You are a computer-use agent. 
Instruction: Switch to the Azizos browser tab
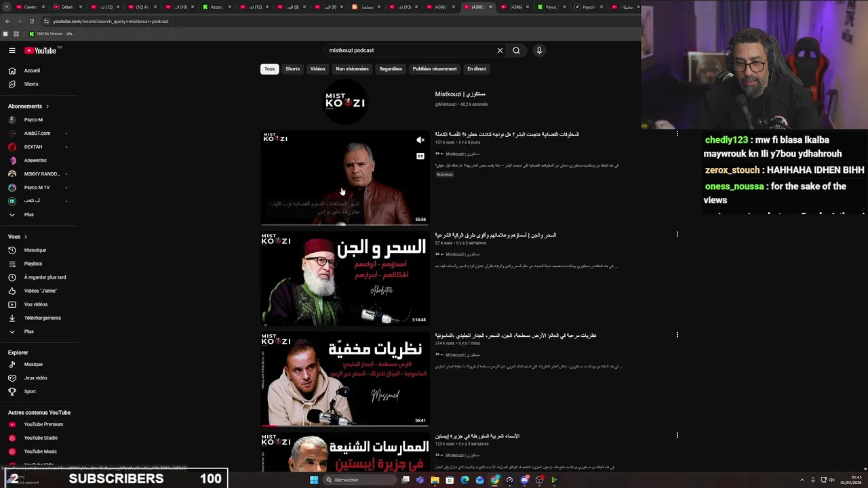217,7
